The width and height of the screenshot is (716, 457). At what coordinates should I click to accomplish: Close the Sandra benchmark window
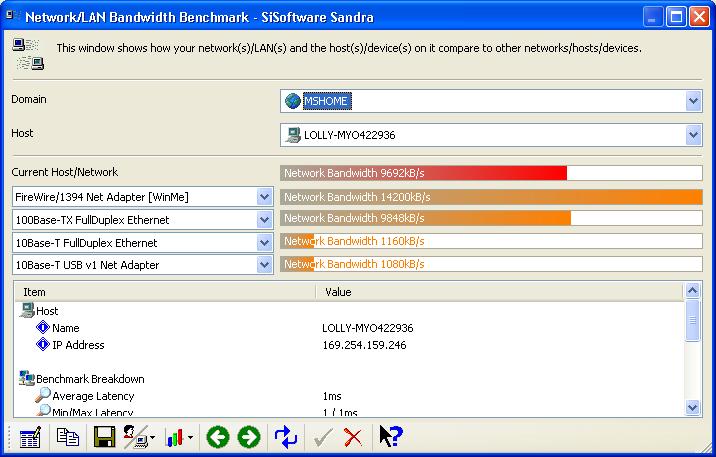[699, 17]
